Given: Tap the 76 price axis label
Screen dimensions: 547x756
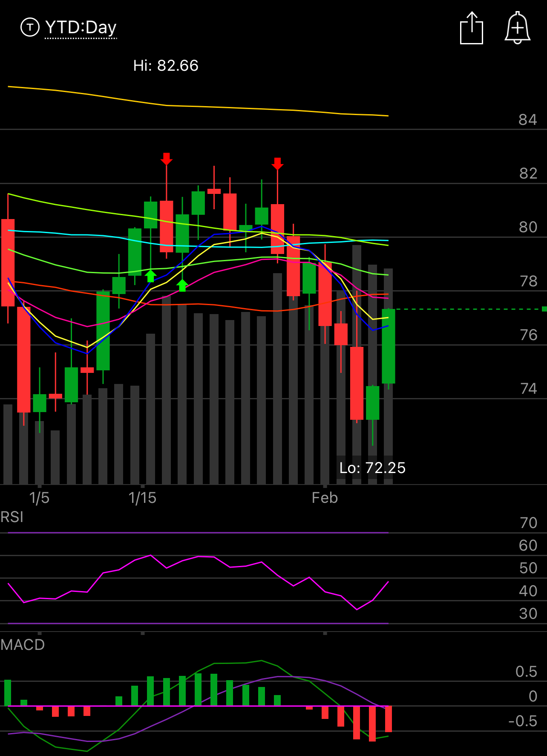Looking at the screenshot, I should pyautogui.click(x=528, y=335).
